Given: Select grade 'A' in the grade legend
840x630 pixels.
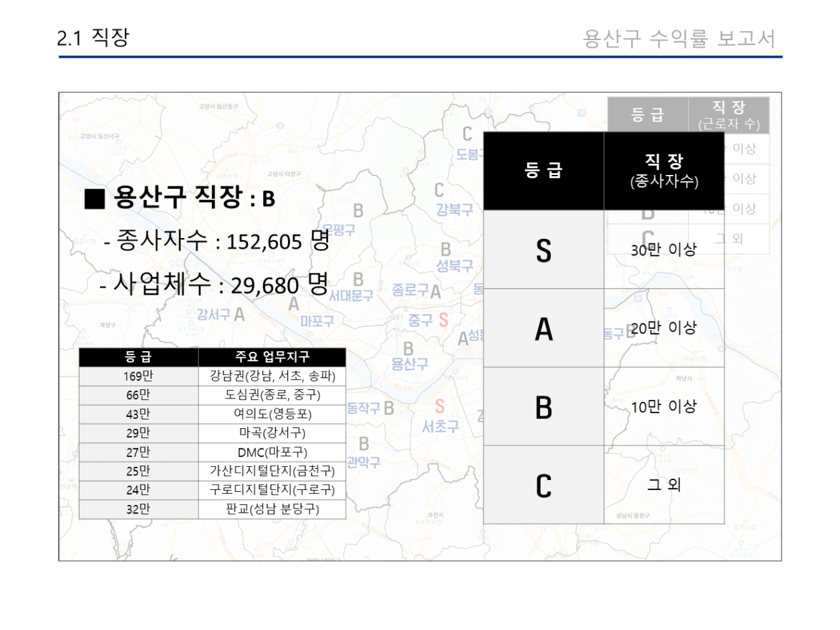Looking at the screenshot, I should click(544, 328).
